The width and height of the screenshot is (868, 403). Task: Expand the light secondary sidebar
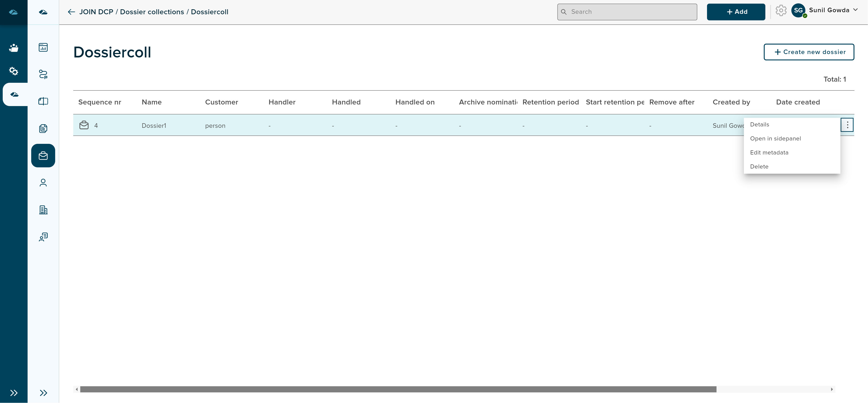coord(43,393)
